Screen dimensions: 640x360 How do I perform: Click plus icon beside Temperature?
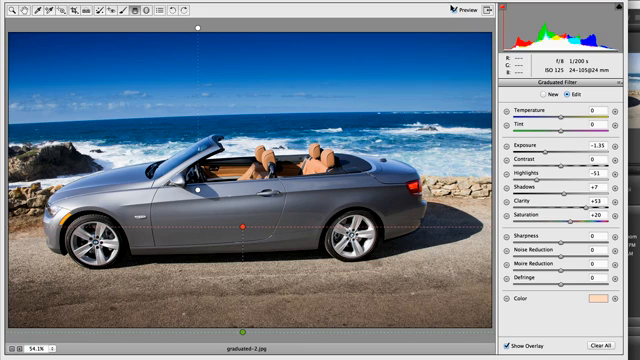[615, 111]
